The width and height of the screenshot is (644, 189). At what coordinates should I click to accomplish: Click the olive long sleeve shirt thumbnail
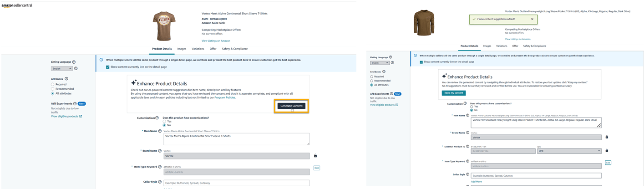[x=424, y=23]
